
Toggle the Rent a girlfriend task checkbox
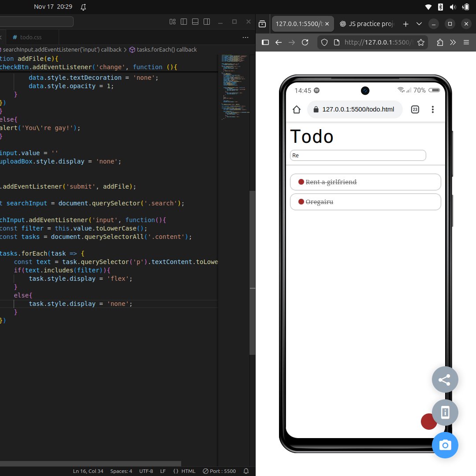(x=301, y=182)
